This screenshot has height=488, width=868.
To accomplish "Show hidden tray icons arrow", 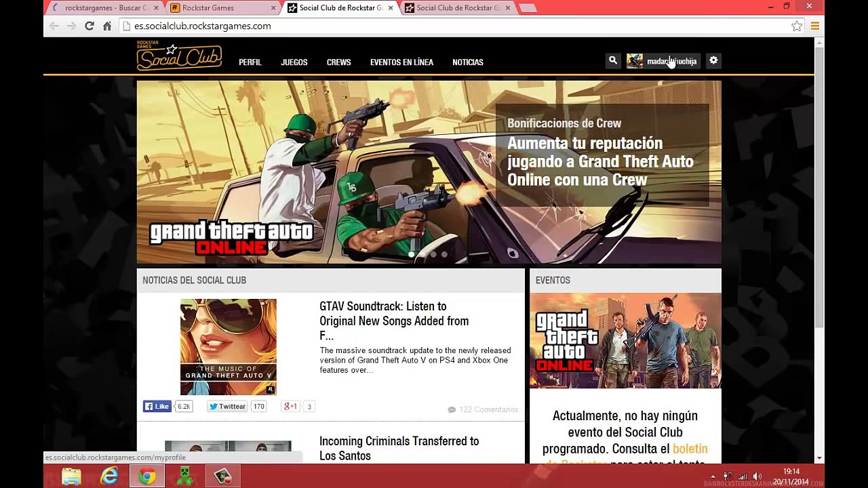I will point(713,476).
